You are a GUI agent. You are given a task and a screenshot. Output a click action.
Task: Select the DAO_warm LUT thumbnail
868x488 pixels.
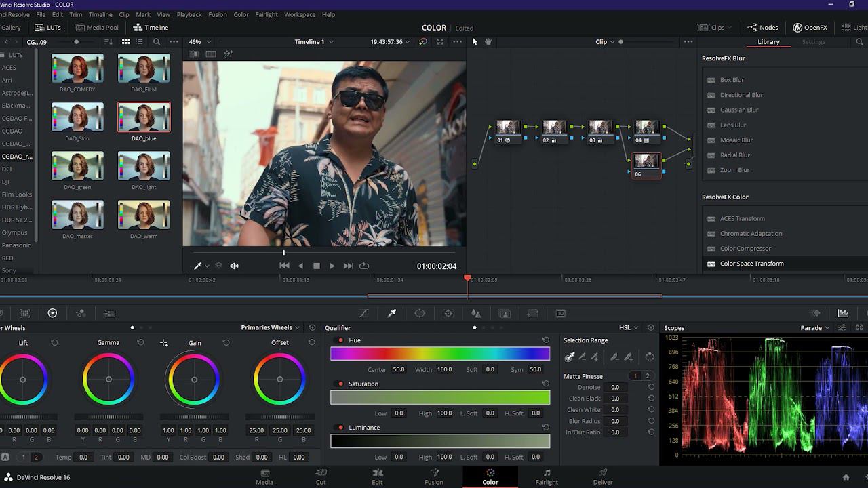(144, 216)
